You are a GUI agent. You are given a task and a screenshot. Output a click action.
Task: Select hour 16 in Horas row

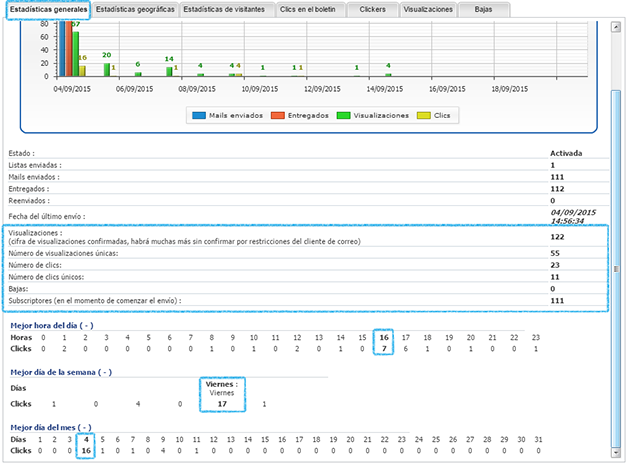tap(384, 338)
